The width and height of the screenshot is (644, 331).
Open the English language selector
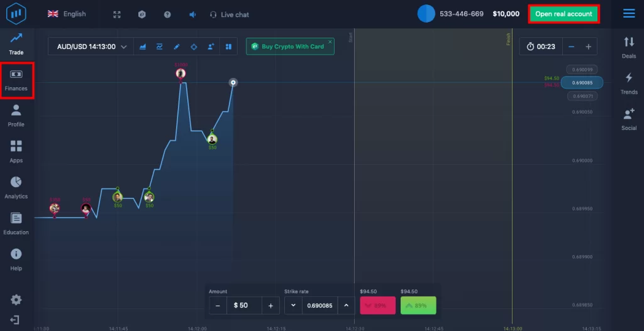click(67, 14)
